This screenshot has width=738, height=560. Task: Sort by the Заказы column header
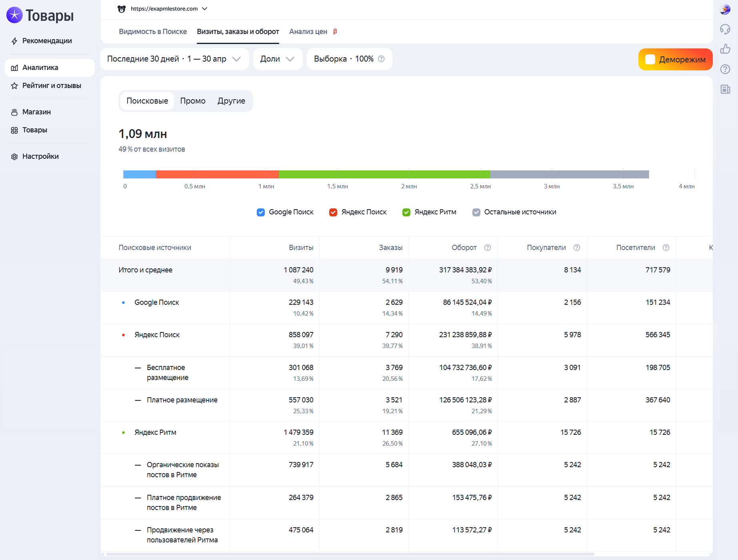(x=391, y=248)
